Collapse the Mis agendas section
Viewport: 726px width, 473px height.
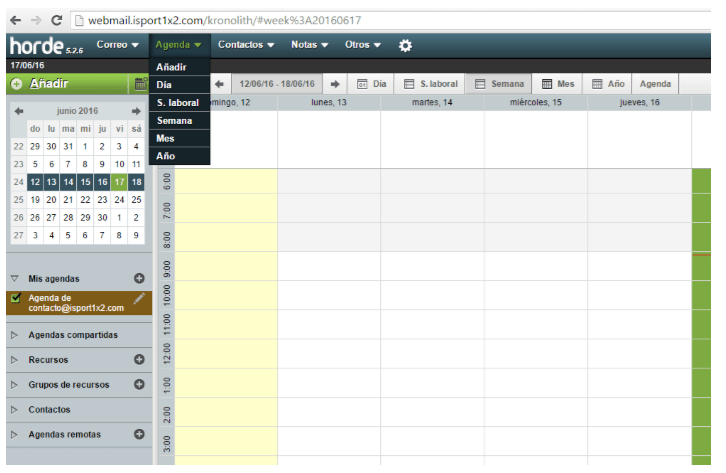(x=14, y=279)
